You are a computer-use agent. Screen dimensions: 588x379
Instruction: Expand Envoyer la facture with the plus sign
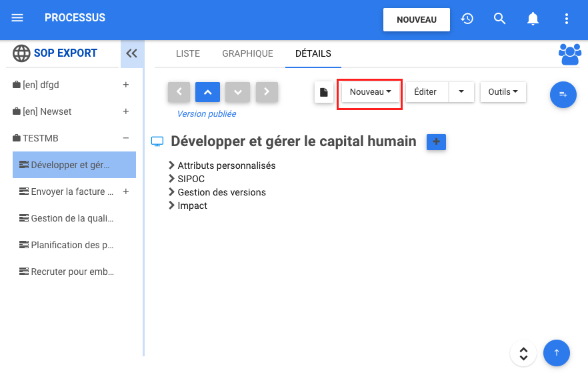[126, 192]
